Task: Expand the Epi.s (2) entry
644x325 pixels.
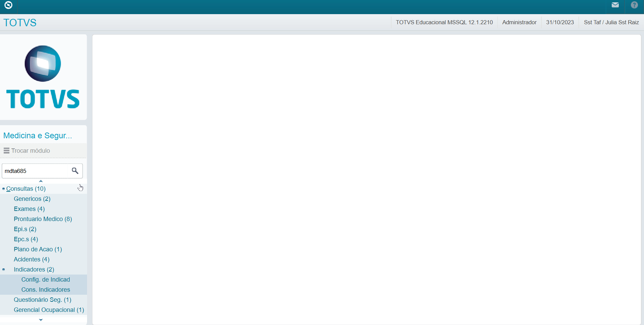Action: click(x=25, y=229)
